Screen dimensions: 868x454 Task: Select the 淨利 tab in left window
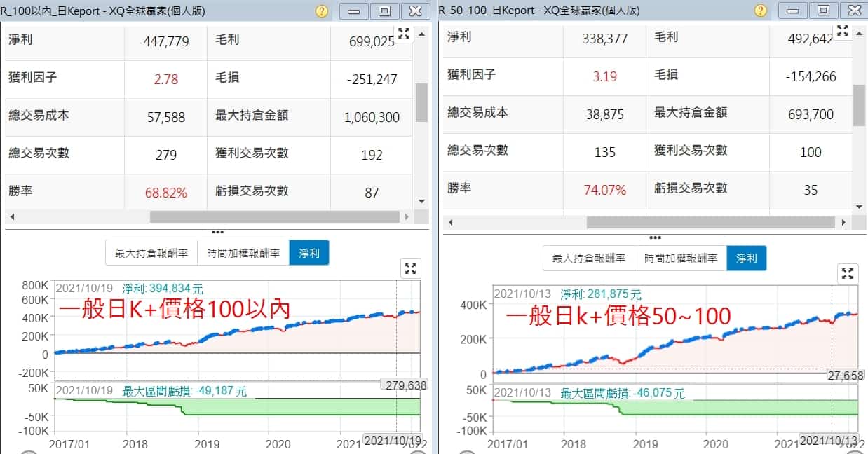click(308, 254)
